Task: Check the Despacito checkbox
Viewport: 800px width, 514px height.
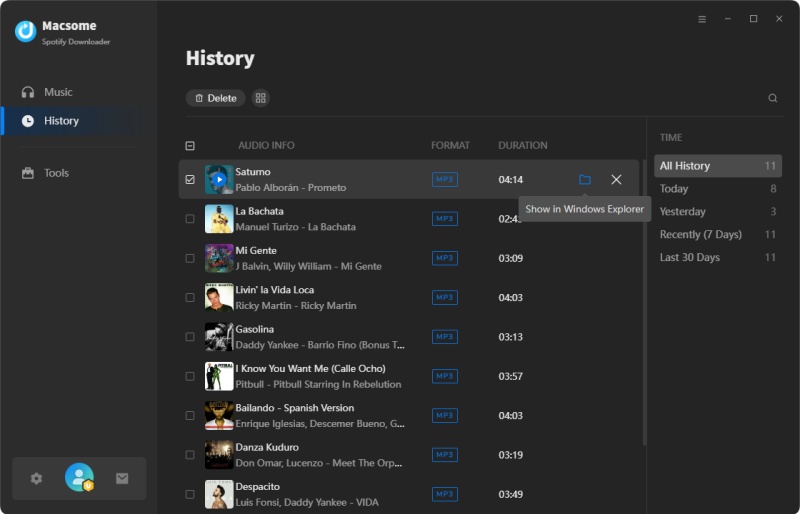Action: 190,494
